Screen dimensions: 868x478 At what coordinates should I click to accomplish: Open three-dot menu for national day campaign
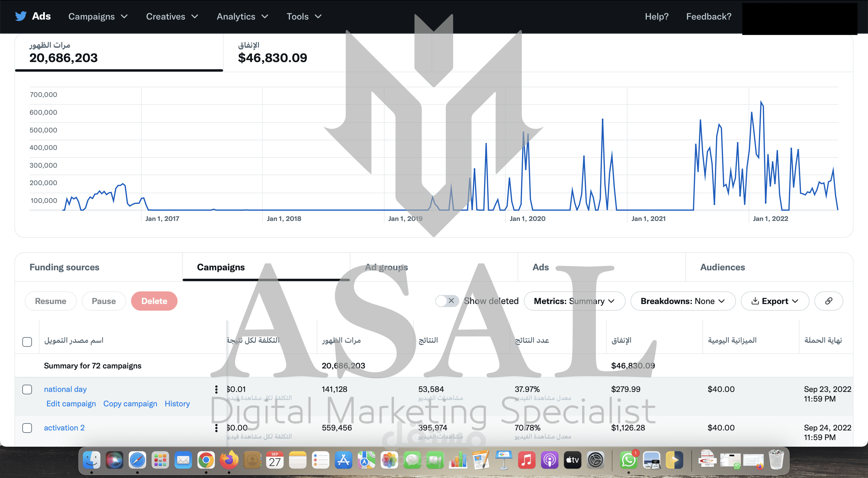(216, 390)
